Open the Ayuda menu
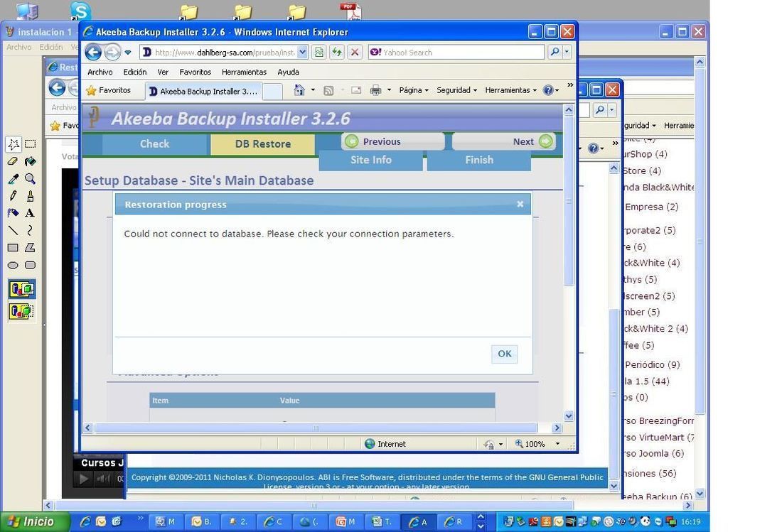This screenshot has height=532, width=782. tap(288, 72)
